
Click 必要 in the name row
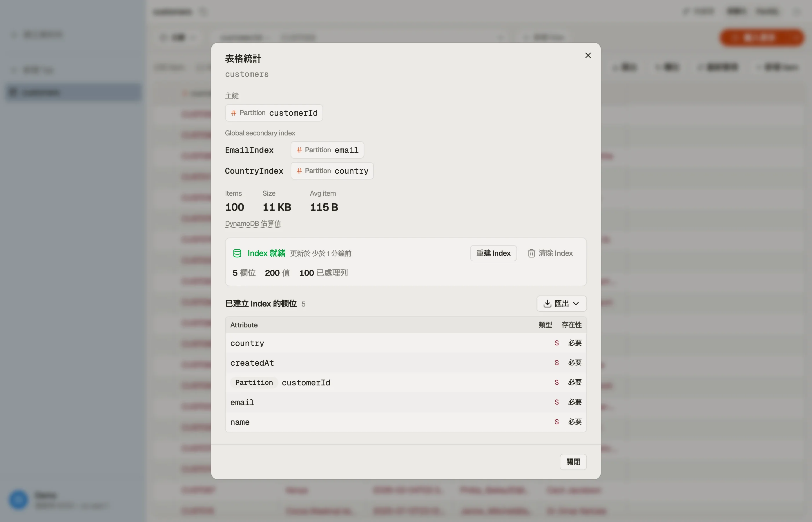click(575, 422)
